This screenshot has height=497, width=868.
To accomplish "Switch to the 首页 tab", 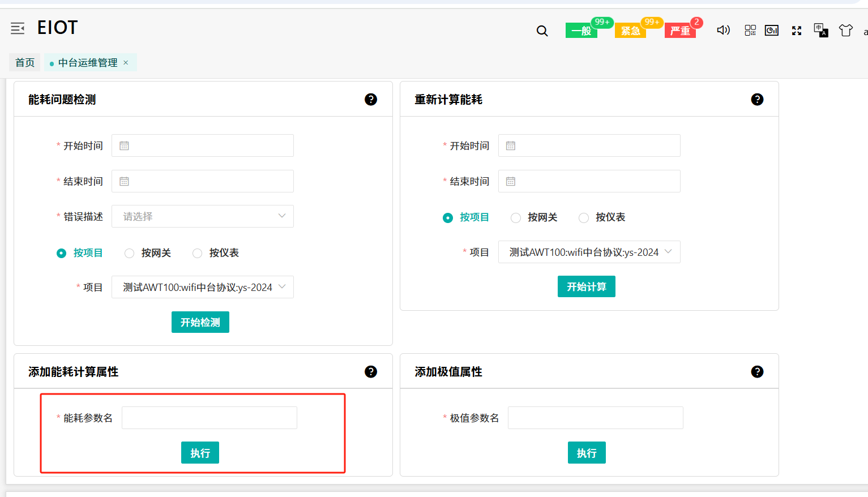I will 25,63.
